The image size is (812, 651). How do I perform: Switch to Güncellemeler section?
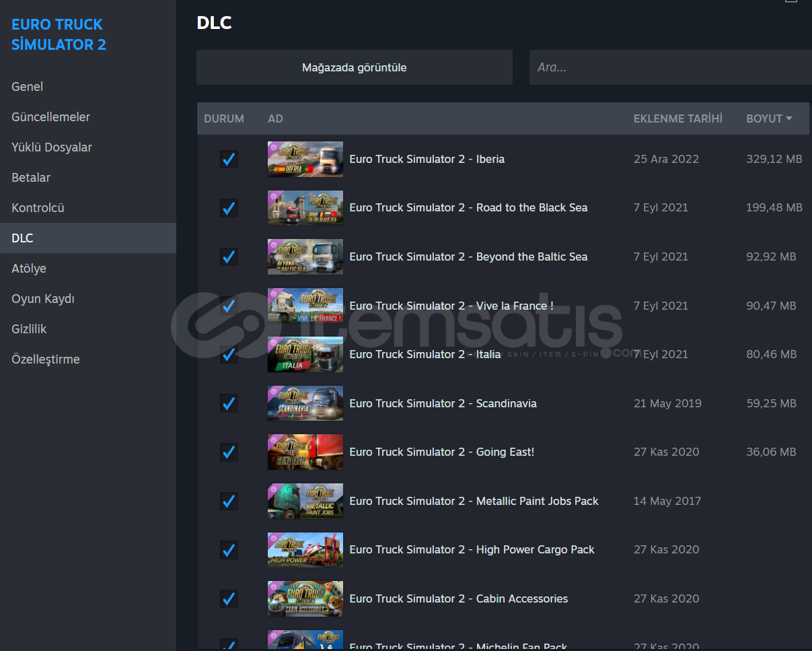point(88,117)
